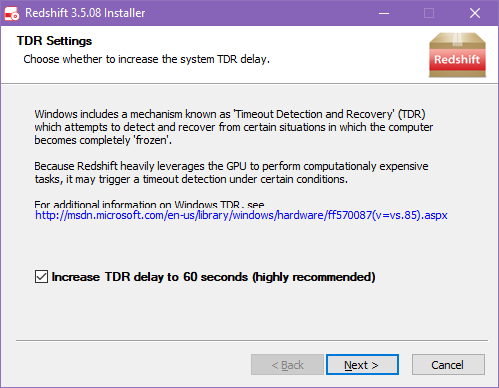Image resolution: width=499 pixels, height=388 pixels.
Task: Click the '(highly recommended)' checkbox label text
Action: pos(314,277)
